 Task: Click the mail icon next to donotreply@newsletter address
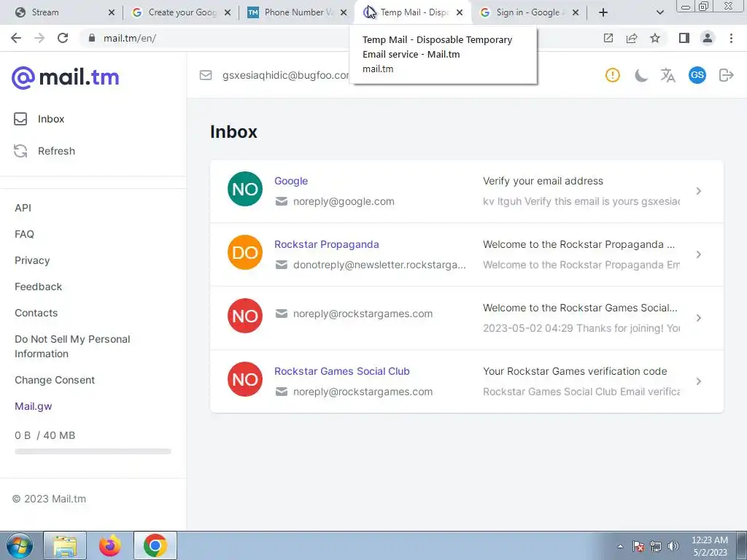pos(282,264)
